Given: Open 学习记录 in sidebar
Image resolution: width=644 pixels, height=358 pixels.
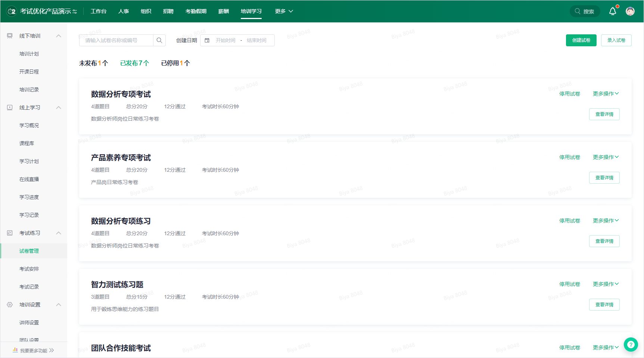Looking at the screenshot, I should 29,215.
